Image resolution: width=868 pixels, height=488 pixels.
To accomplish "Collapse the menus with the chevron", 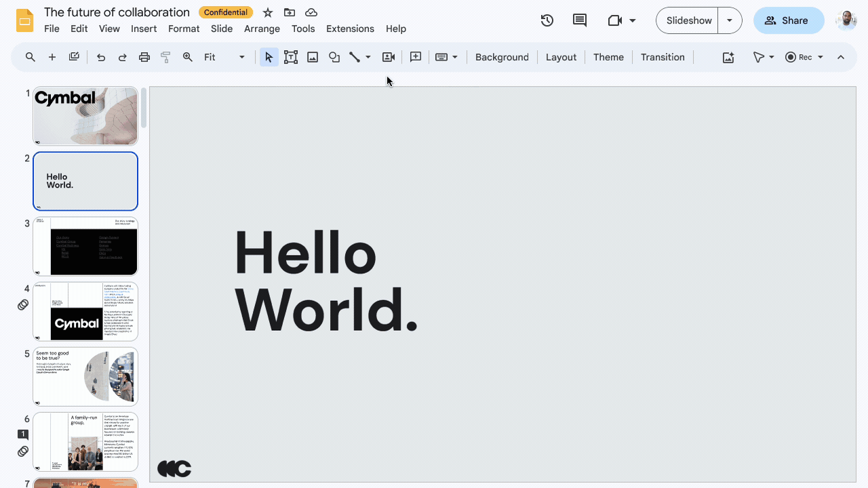I will (841, 57).
